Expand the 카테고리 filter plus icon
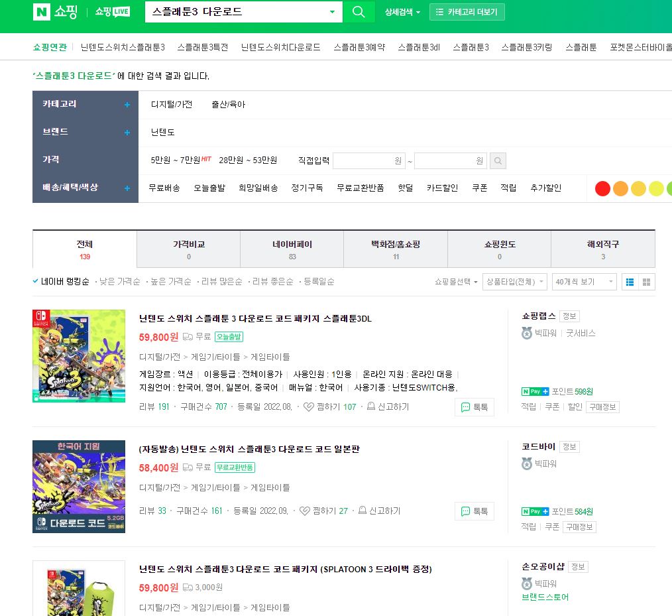The width and height of the screenshot is (672, 616). [127, 105]
